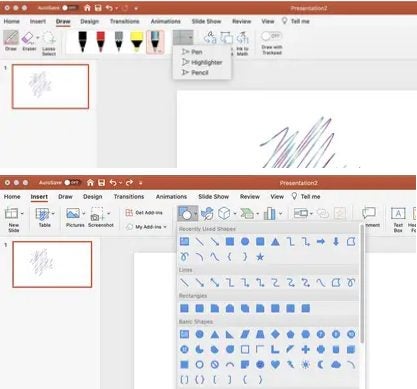The width and height of the screenshot is (417, 389).
Task: Click Get Add-ins button
Action: click(x=144, y=213)
